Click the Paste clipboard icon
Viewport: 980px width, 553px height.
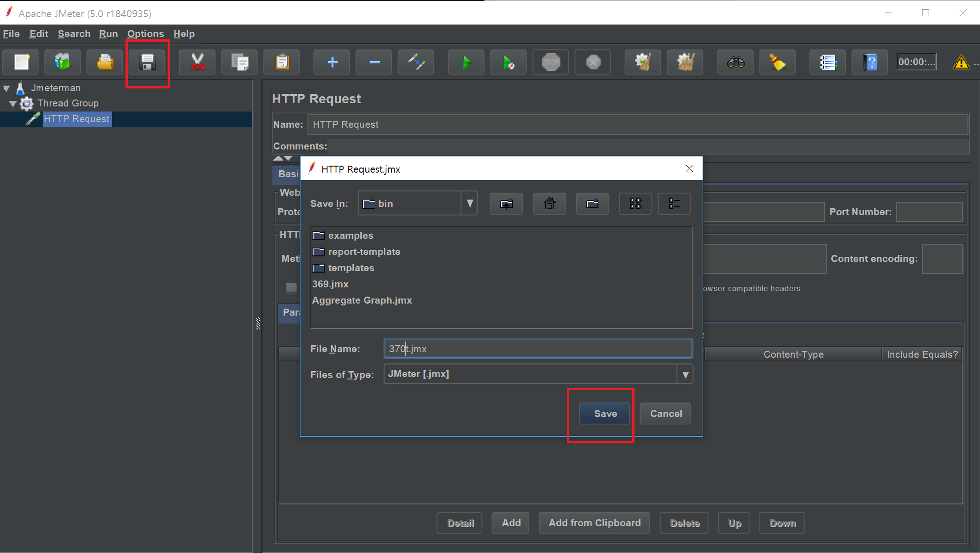tap(282, 62)
